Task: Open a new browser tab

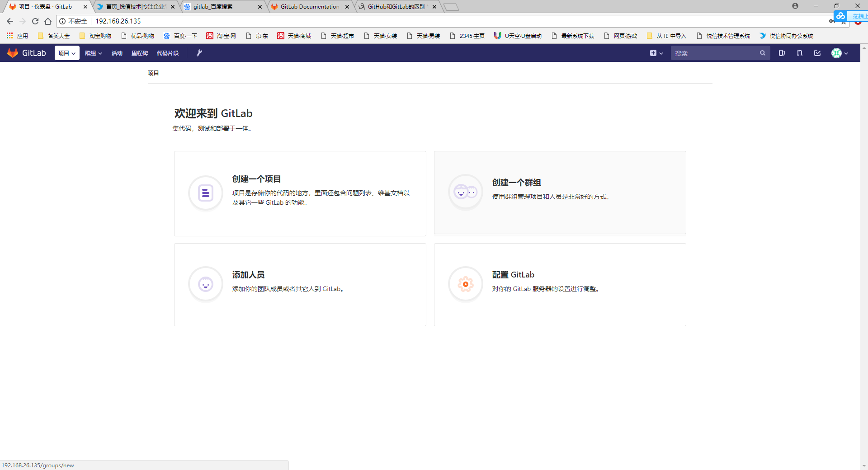Action: [451, 7]
